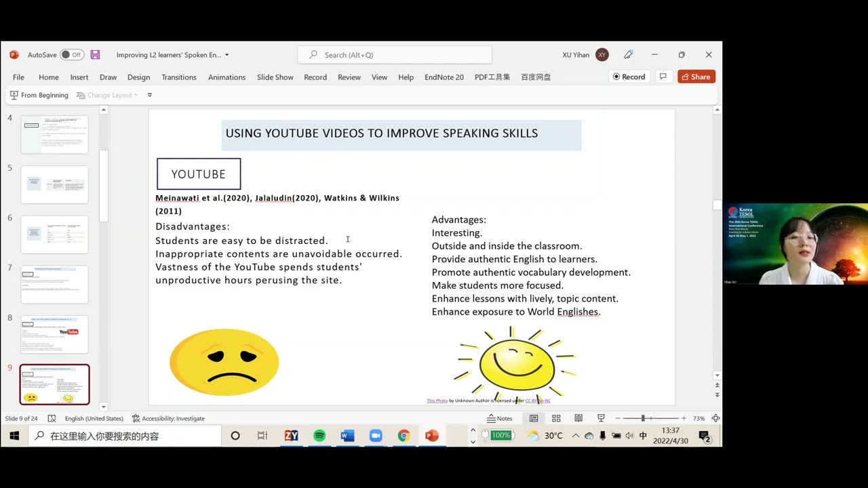Open the Draw tab

tap(108, 77)
